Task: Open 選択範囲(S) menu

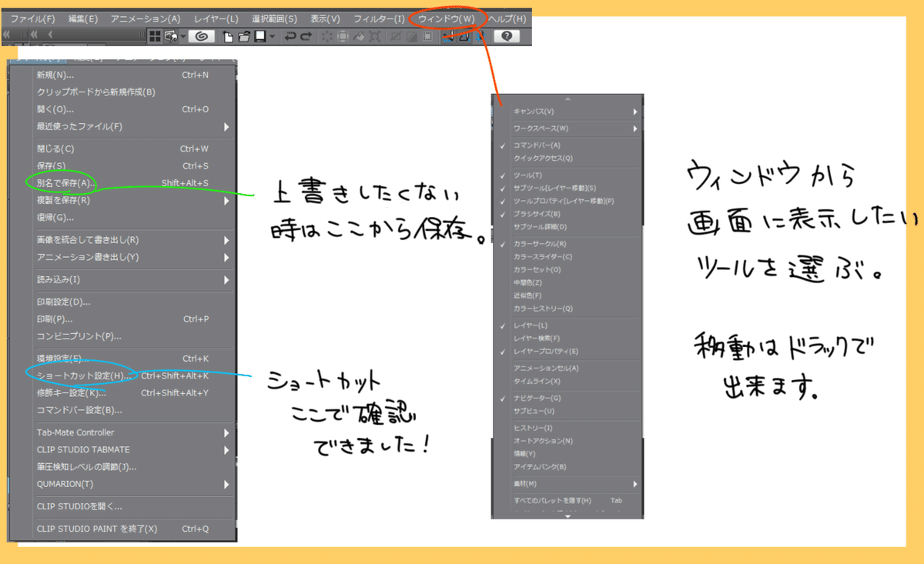Action: click(276, 18)
